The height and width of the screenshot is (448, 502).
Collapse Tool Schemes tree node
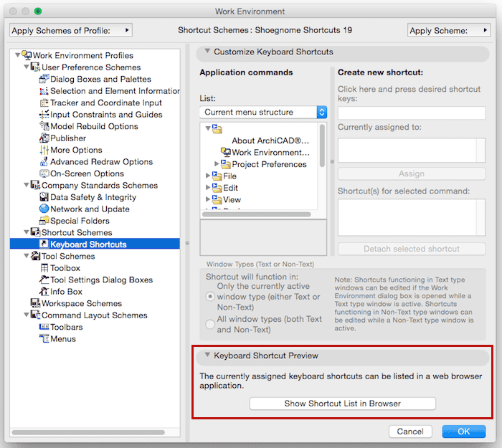pos(27,256)
